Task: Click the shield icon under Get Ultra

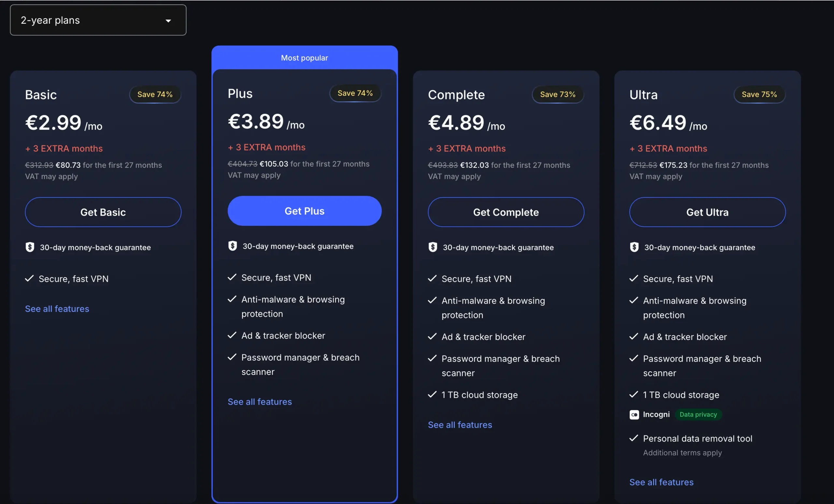Action: point(634,247)
